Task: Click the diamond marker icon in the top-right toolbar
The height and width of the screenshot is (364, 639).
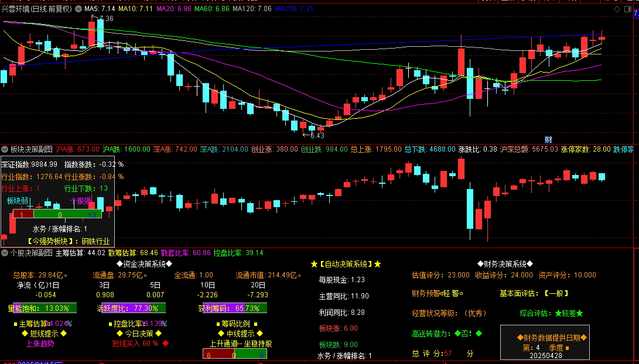Action: pos(617,9)
